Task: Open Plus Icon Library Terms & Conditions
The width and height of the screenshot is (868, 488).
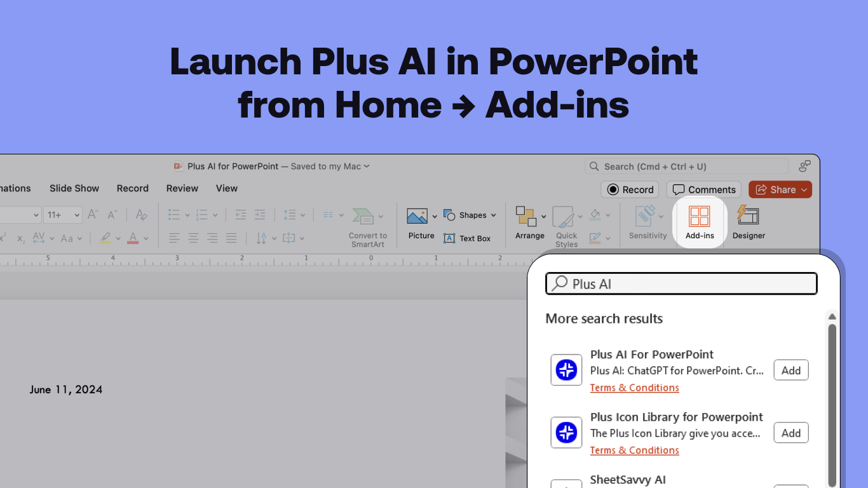Action: click(634, 450)
